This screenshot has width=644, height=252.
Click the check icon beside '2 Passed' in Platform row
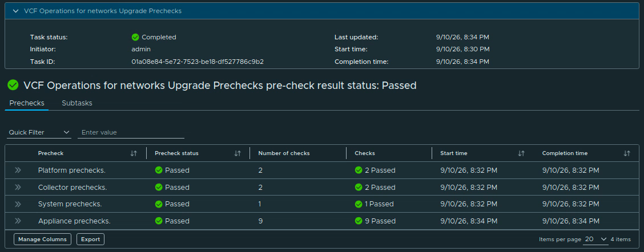(x=359, y=170)
